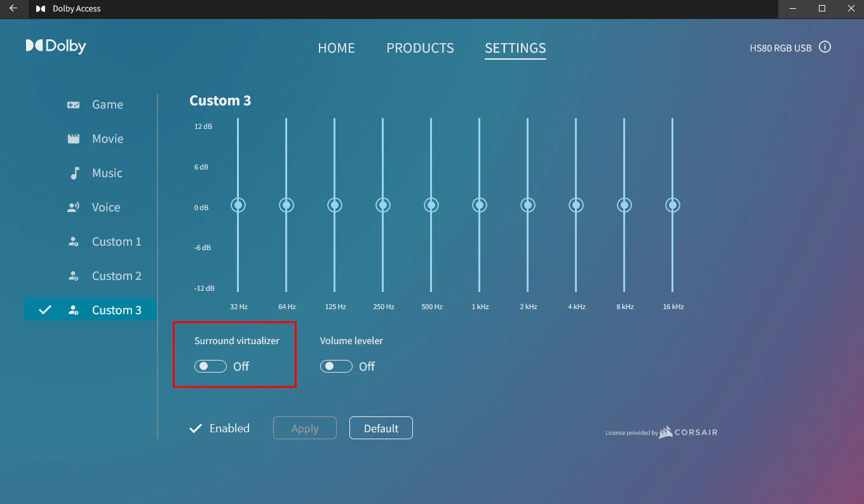Screen dimensions: 864x504
Task: Select the Custom 1 preset
Action: [x=90, y=242]
